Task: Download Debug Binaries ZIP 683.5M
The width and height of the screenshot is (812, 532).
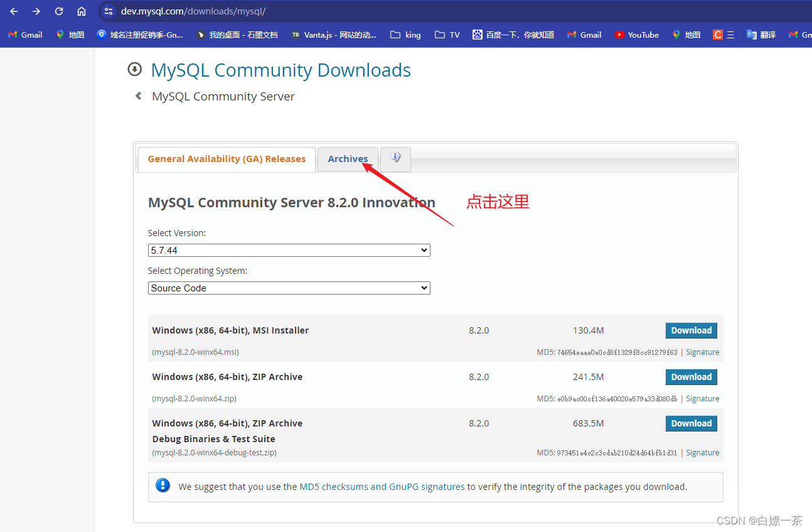Action: click(x=691, y=423)
